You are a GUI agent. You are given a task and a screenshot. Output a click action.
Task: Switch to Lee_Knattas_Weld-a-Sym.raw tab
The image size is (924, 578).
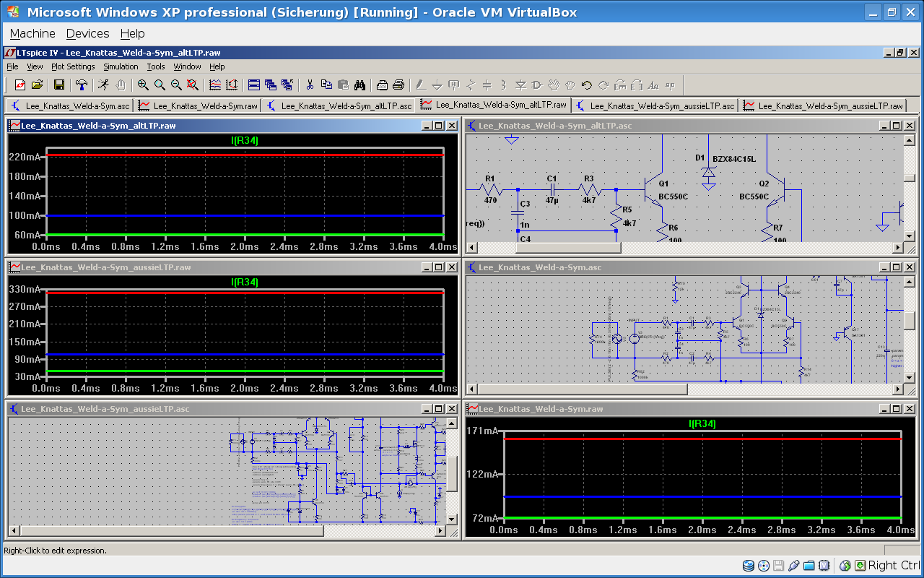[x=198, y=105]
